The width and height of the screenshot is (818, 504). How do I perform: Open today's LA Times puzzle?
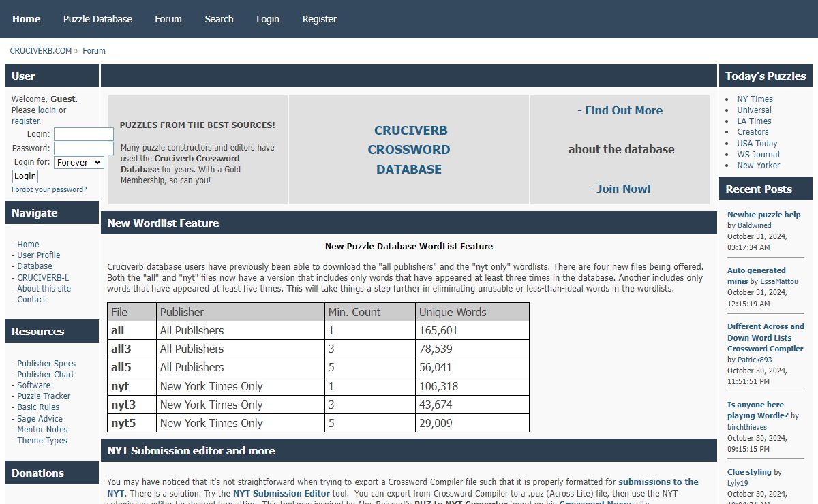click(754, 121)
